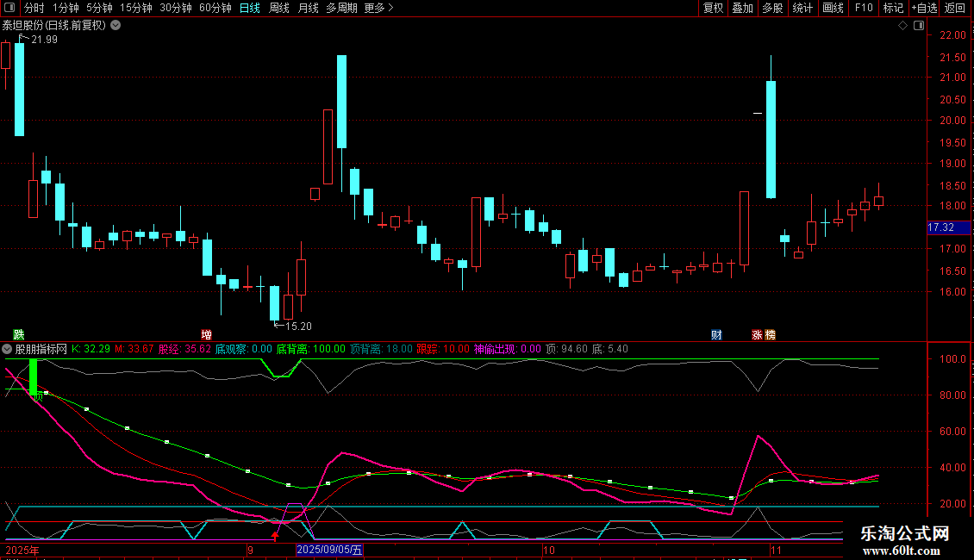Click the red 涨 event marker
The height and width of the screenshot is (560, 974).
[x=757, y=334]
